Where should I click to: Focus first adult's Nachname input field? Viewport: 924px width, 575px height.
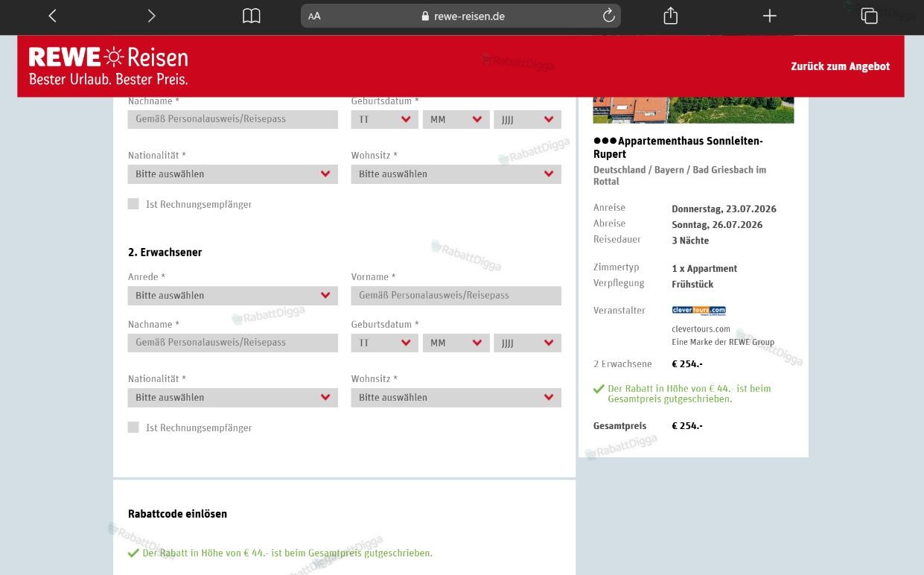233,119
